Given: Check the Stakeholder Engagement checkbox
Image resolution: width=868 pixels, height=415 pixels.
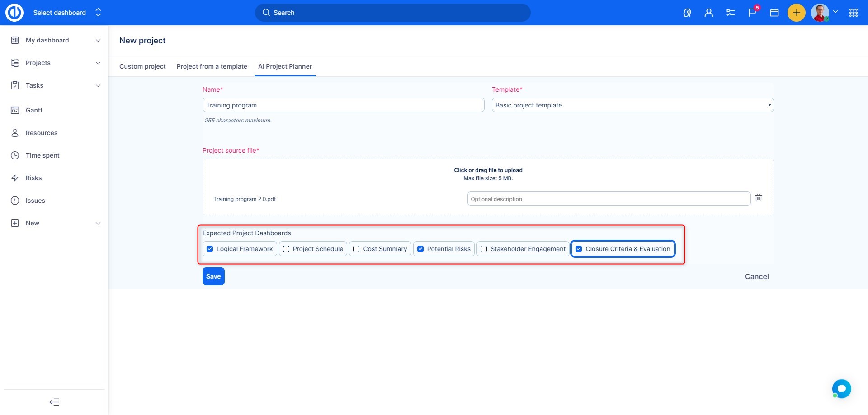Looking at the screenshot, I should pos(484,249).
